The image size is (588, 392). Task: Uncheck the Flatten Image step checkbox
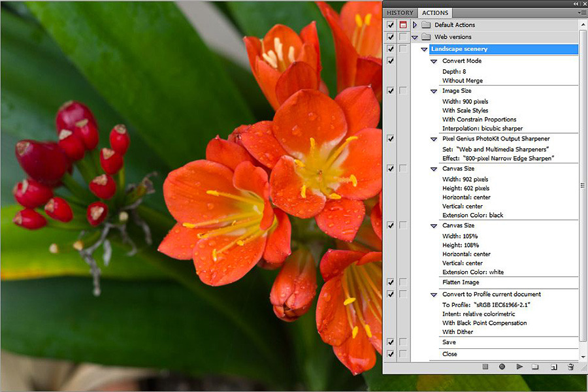pos(391,282)
